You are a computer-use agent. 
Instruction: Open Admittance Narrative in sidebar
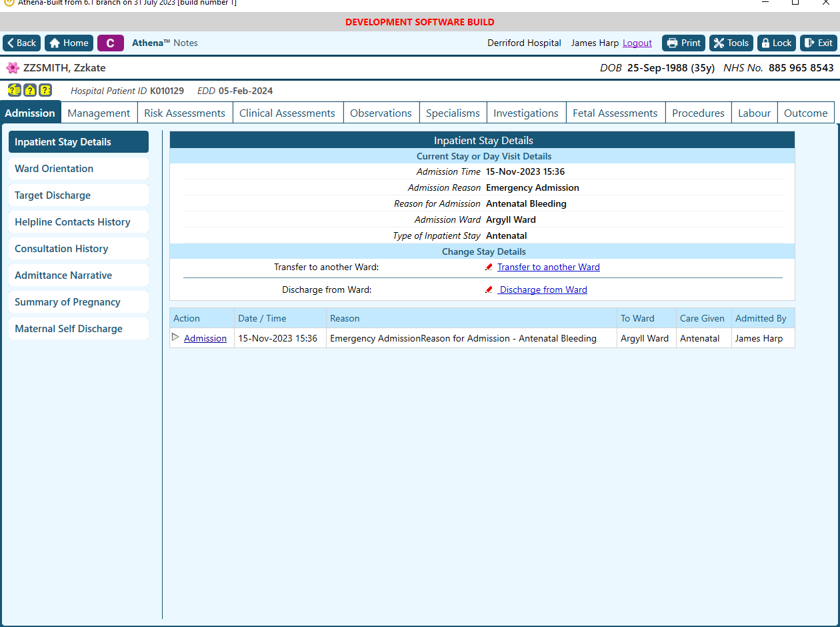click(78, 275)
